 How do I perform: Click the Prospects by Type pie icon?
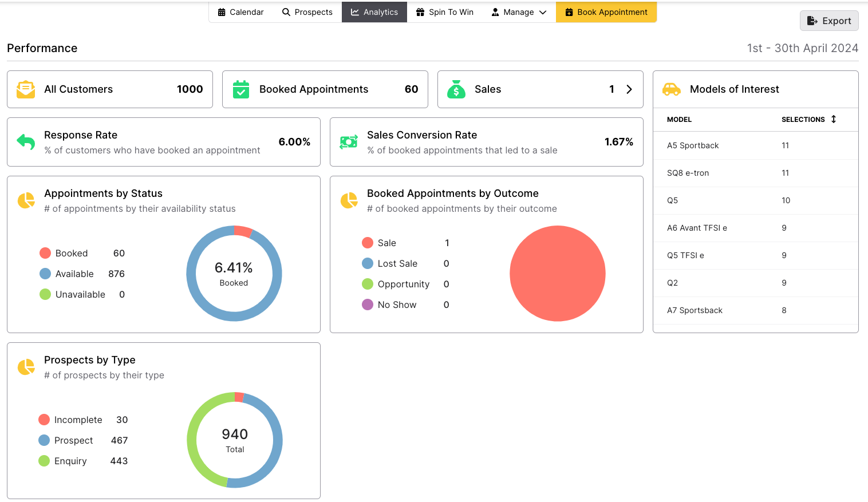click(x=26, y=367)
